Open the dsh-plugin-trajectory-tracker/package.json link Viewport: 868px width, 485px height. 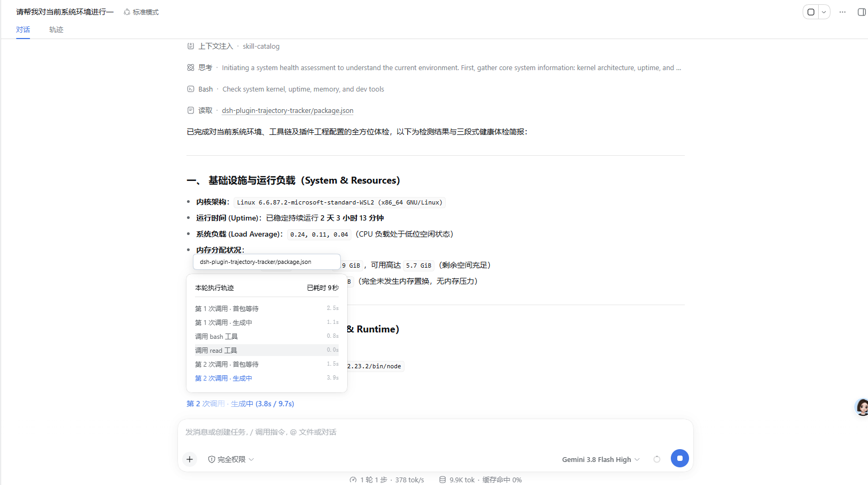tap(288, 110)
